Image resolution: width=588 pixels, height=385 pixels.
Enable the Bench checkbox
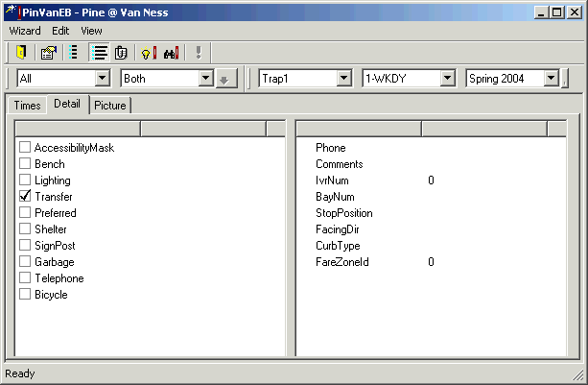pyautogui.click(x=25, y=163)
